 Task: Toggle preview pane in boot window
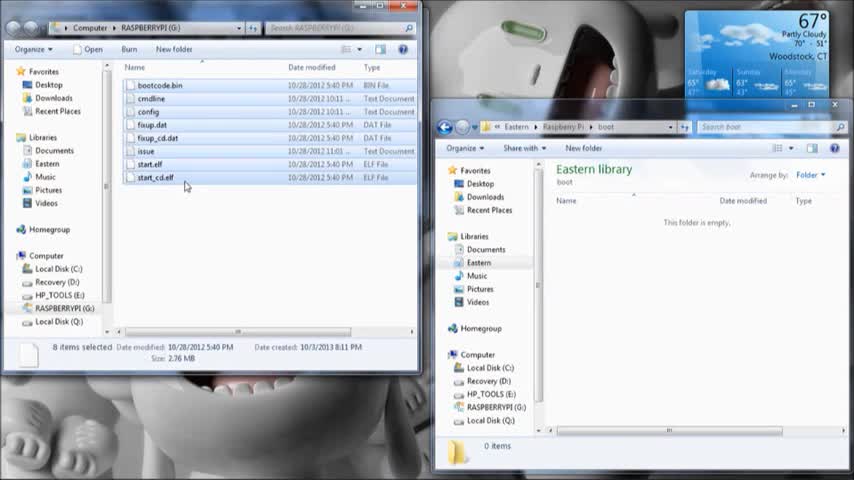pos(812,148)
